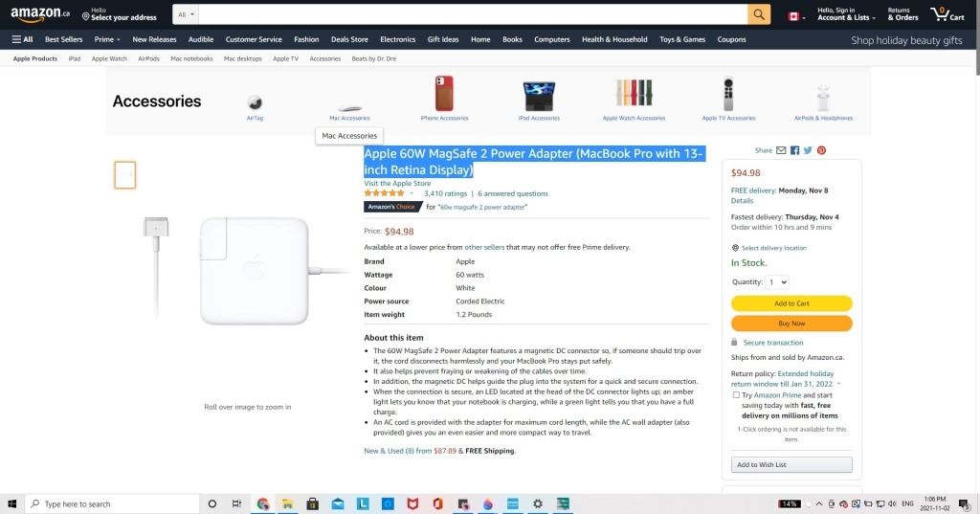The width and height of the screenshot is (980, 514).
Task: Expand the Account & Lists menu
Action: tap(846, 14)
